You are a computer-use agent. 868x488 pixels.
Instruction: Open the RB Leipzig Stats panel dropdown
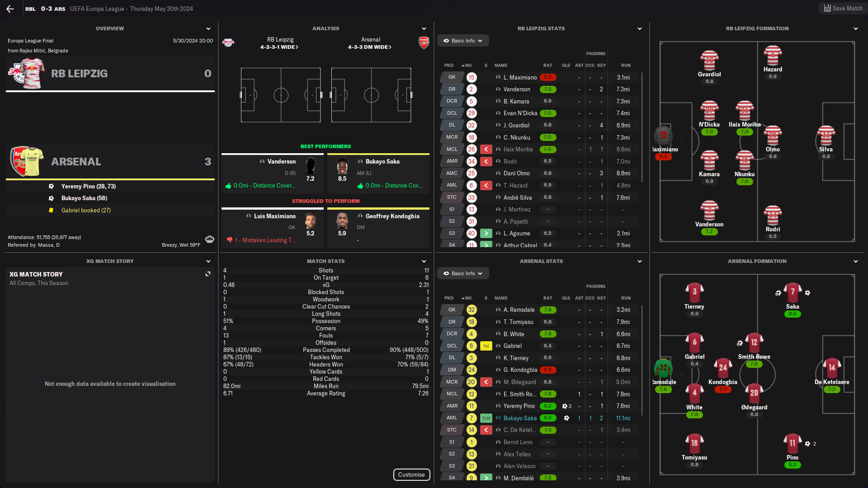pos(640,28)
